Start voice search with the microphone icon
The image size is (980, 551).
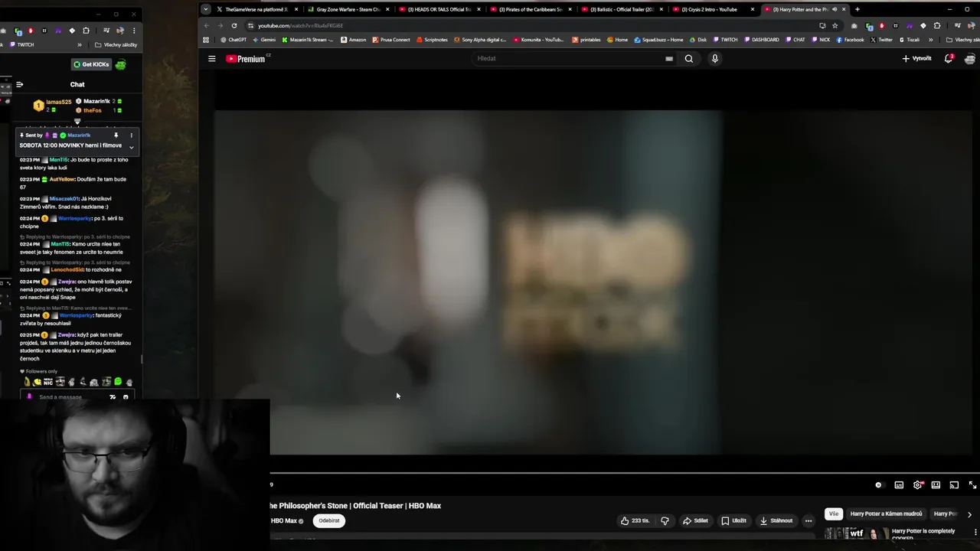point(715,58)
